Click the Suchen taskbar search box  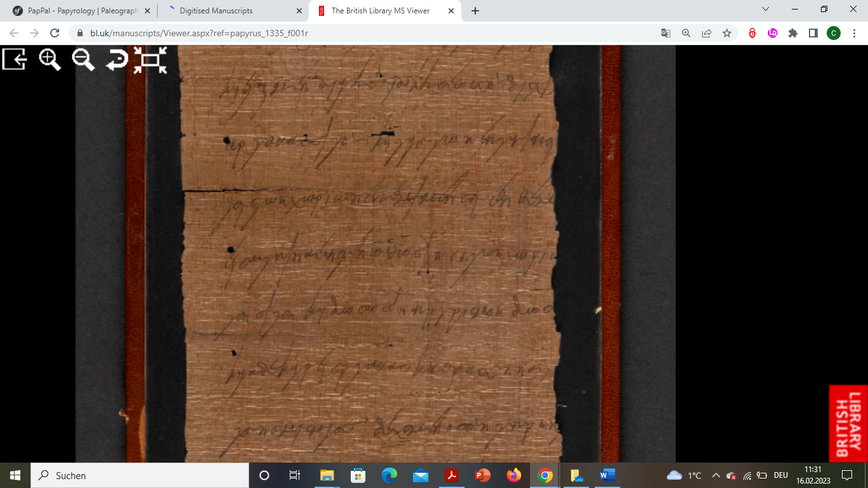point(140,475)
